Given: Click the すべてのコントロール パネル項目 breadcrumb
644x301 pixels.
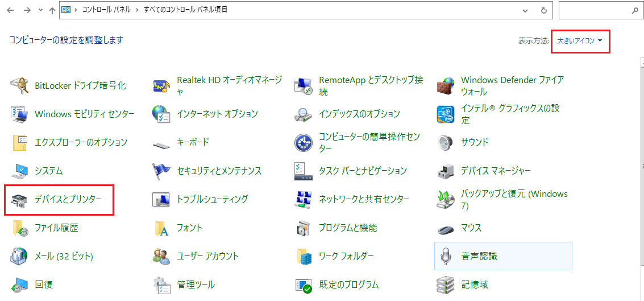Looking at the screenshot, I should 185,10.
